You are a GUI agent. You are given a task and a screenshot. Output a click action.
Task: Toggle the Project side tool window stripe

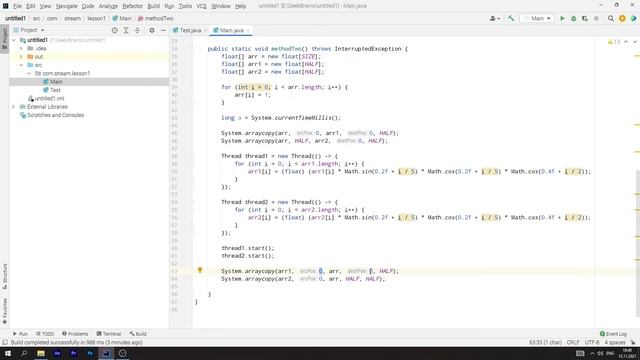(4, 38)
